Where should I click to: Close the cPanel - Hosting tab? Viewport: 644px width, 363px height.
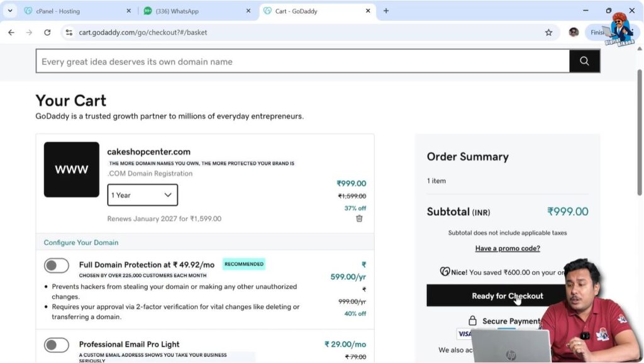coord(128,11)
